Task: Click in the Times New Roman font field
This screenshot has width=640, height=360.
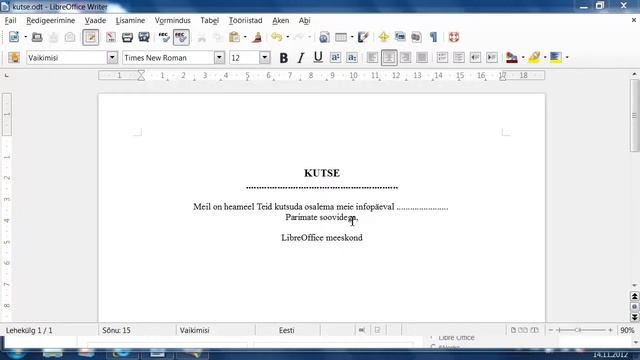Action: tap(168, 58)
